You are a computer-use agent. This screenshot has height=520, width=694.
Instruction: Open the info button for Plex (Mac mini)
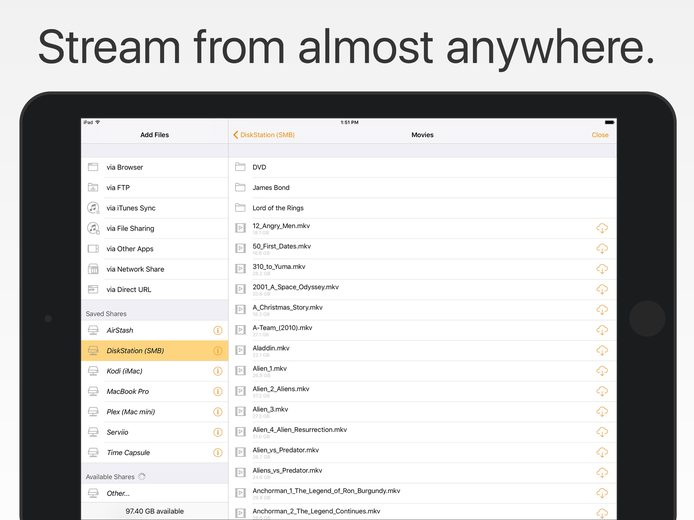[x=217, y=412]
